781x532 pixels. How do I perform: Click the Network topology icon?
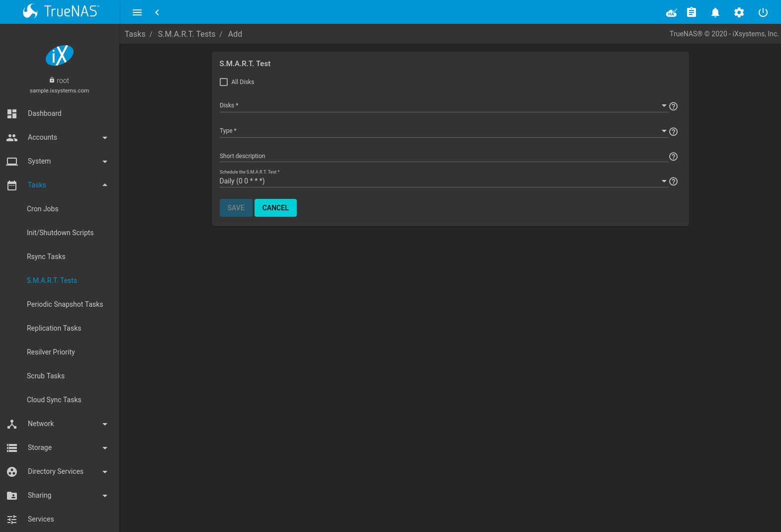pos(12,424)
